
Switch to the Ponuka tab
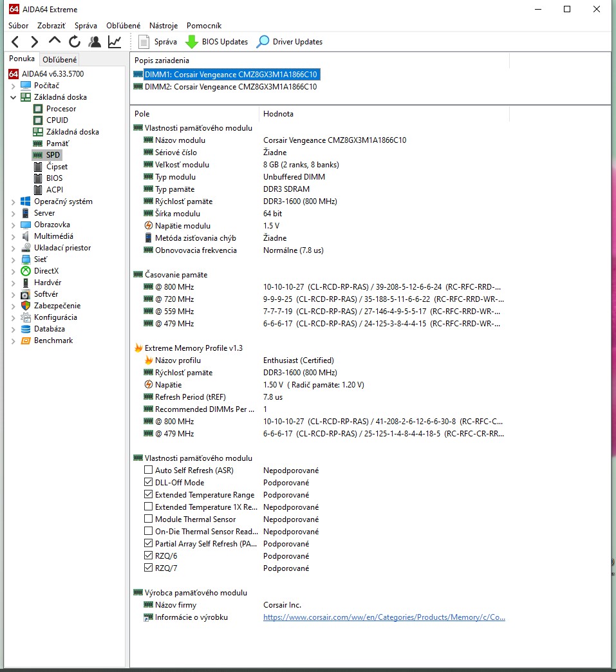[22, 59]
